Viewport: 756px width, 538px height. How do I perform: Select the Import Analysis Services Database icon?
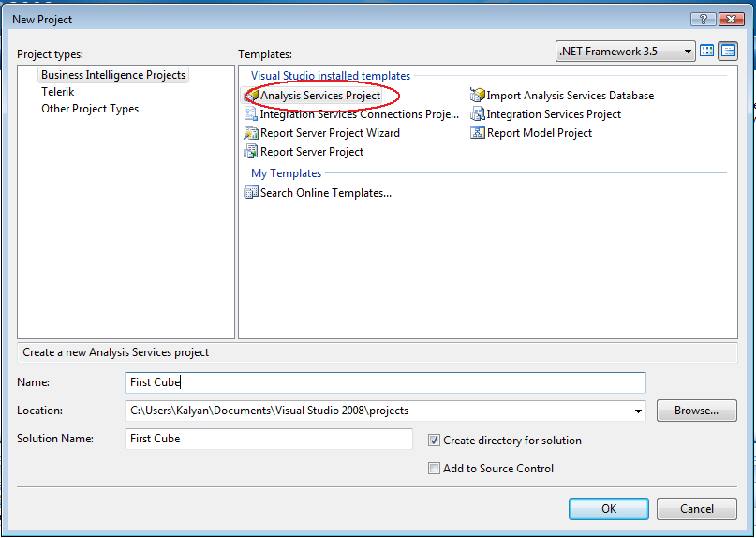(x=478, y=95)
